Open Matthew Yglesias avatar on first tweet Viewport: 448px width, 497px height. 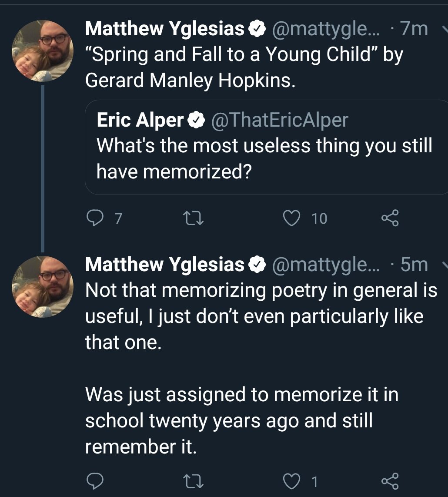pyautogui.click(x=42, y=51)
